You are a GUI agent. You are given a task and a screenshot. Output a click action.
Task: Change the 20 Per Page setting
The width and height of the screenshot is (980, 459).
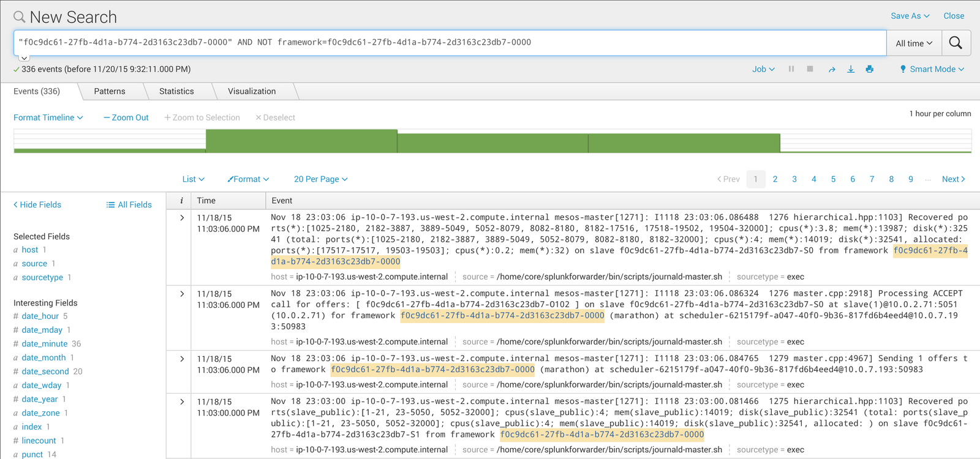pyautogui.click(x=321, y=179)
